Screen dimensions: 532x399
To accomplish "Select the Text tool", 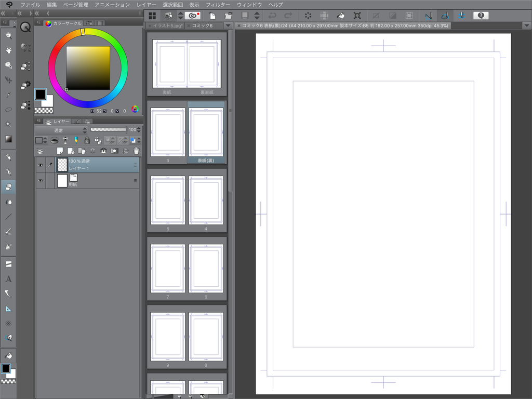I will coord(8,279).
